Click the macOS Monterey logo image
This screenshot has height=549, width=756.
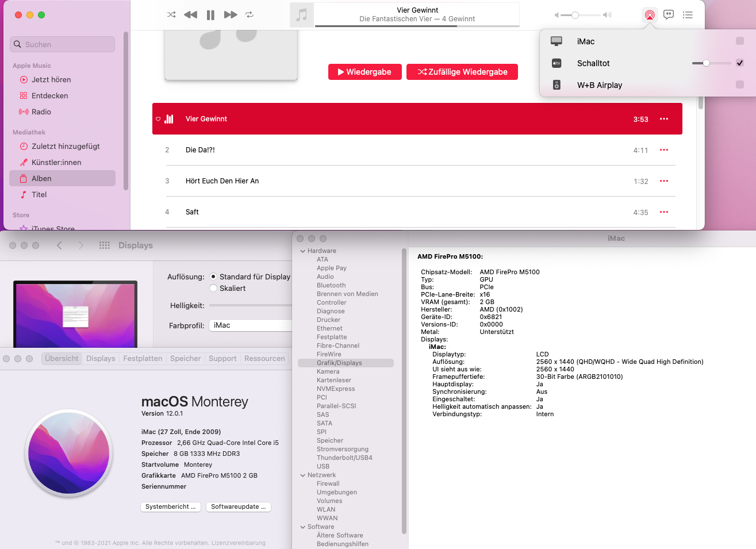point(70,454)
